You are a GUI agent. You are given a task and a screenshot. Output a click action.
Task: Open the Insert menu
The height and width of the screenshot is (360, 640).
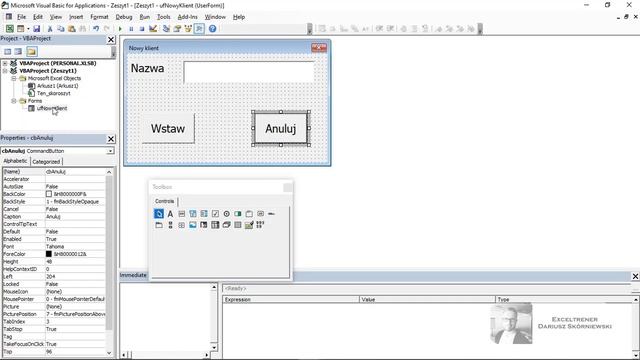click(76, 17)
